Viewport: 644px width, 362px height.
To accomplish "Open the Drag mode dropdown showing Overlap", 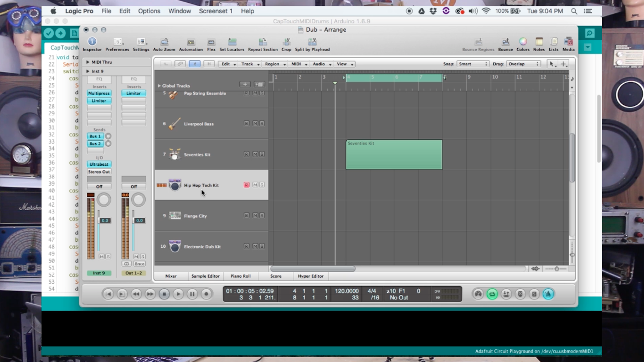I will pyautogui.click(x=523, y=64).
